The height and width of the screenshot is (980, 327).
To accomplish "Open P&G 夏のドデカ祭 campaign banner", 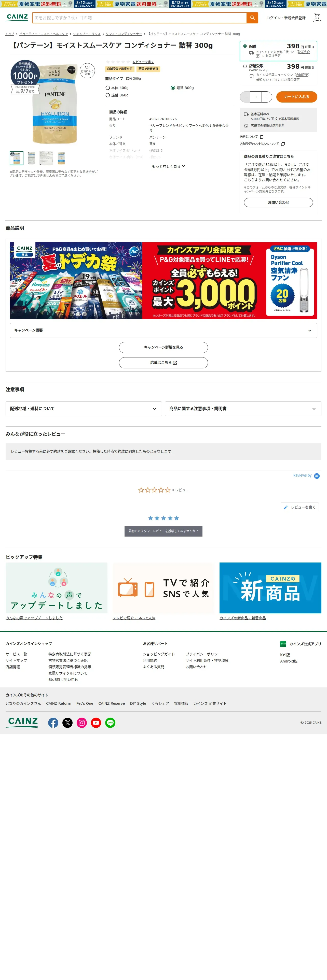I will click(x=163, y=280).
